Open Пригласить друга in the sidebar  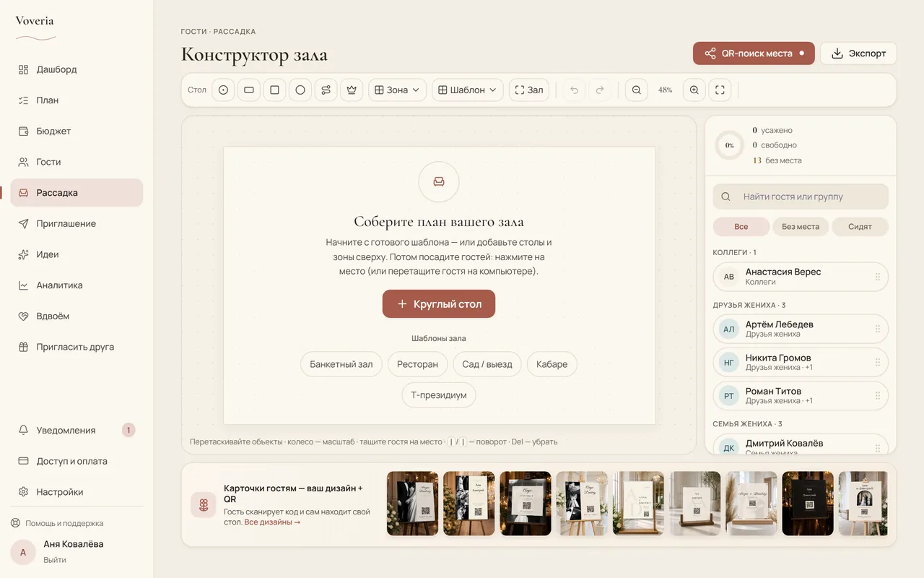pyautogui.click(x=77, y=347)
